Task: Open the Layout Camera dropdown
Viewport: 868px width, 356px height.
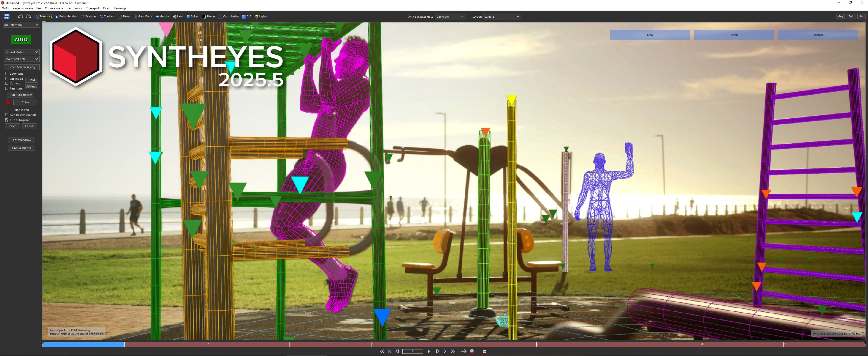Action: click(502, 16)
